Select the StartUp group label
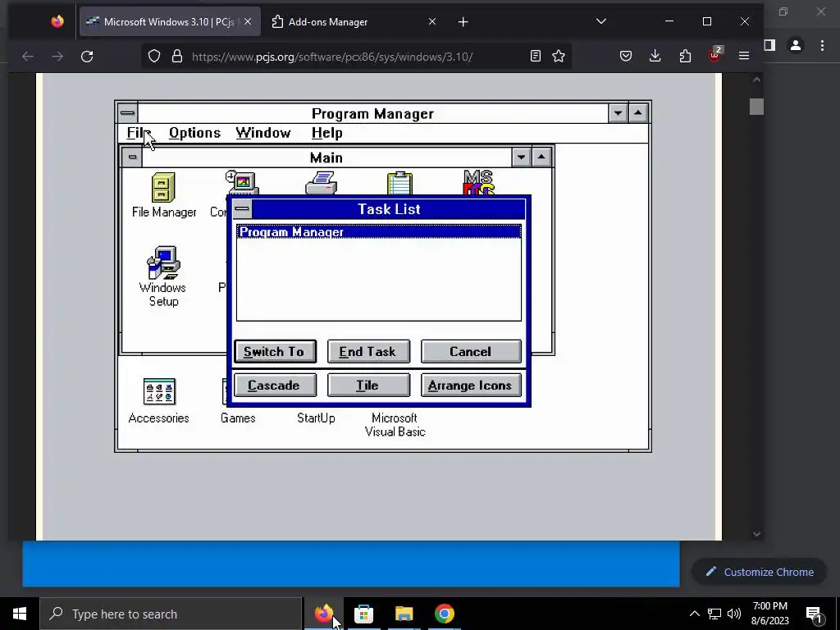Screen dimensions: 840x630 click(x=316, y=418)
